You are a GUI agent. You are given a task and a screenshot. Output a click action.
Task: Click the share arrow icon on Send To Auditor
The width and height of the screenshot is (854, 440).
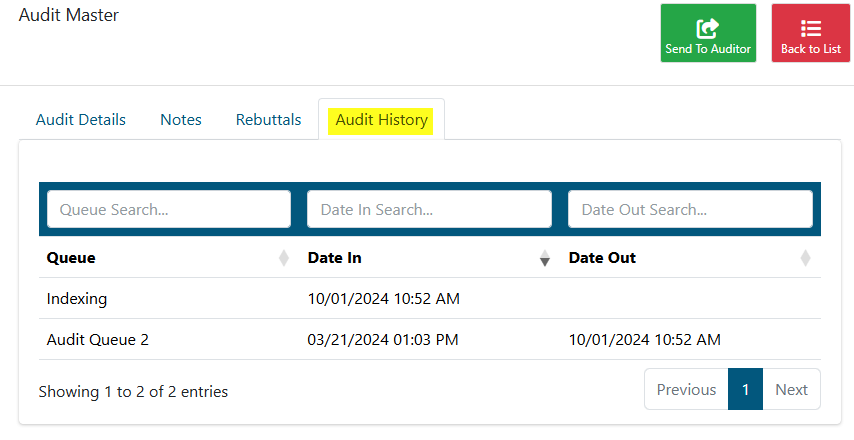pyautogui.click(x=708, y=28)
